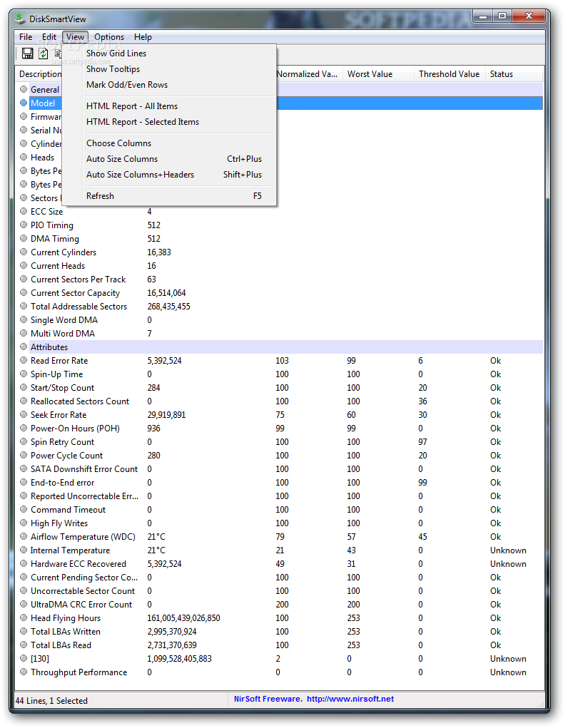Click the bullet icon beside [130]

coord(24,658)
